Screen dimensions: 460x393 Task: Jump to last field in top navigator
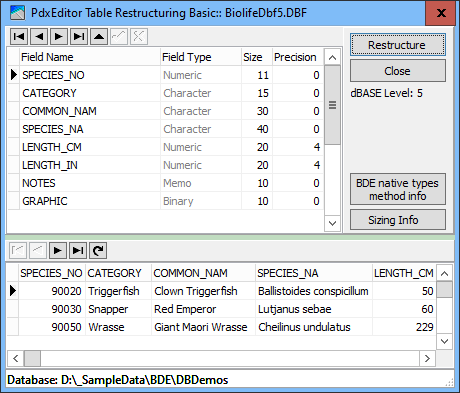[79, 36]
